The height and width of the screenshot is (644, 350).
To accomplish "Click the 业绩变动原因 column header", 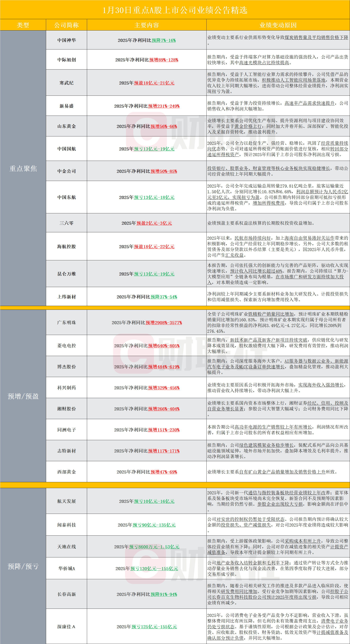I will coord(278,25).
